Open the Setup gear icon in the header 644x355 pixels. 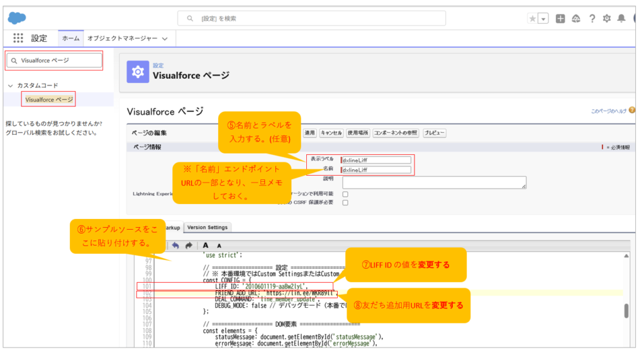pyautogui.click(x=607, y=18)
